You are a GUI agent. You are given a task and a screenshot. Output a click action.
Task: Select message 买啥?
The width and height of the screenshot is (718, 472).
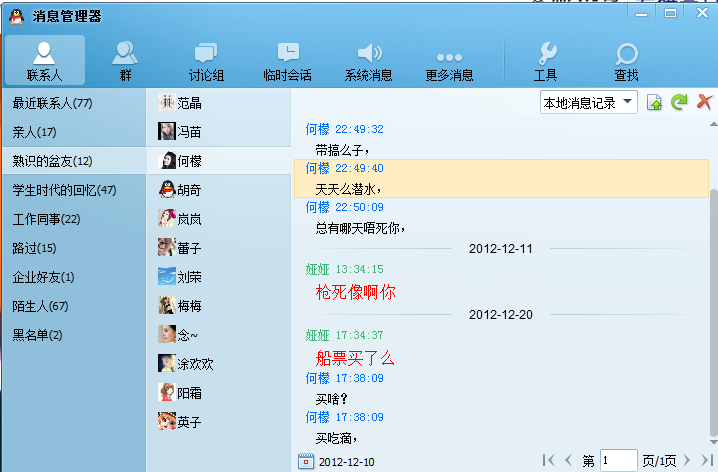332,399
